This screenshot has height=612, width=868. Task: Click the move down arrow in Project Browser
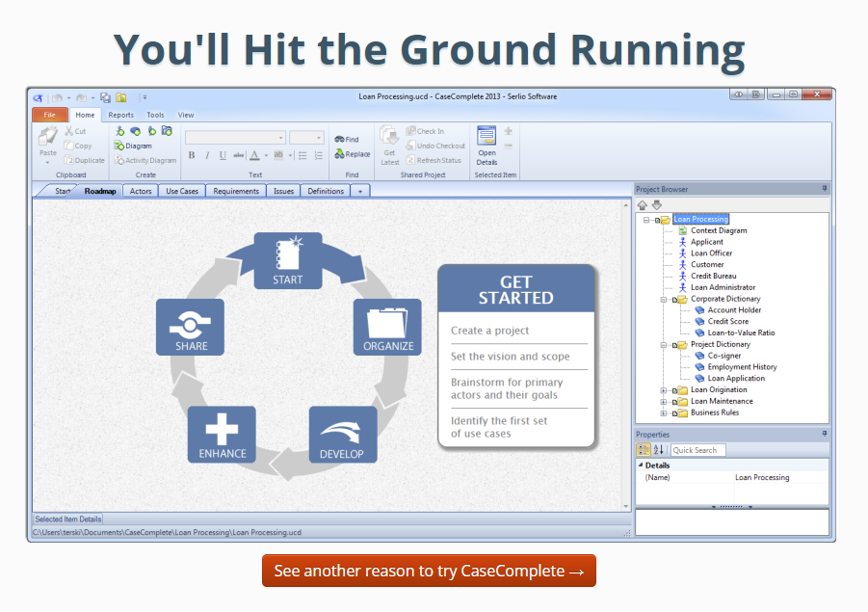click(x=656, y=205)
